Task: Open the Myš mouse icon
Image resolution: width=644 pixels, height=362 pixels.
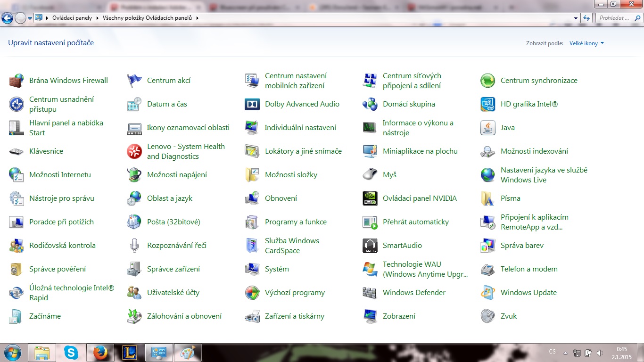Action: [x=370, y=175]
